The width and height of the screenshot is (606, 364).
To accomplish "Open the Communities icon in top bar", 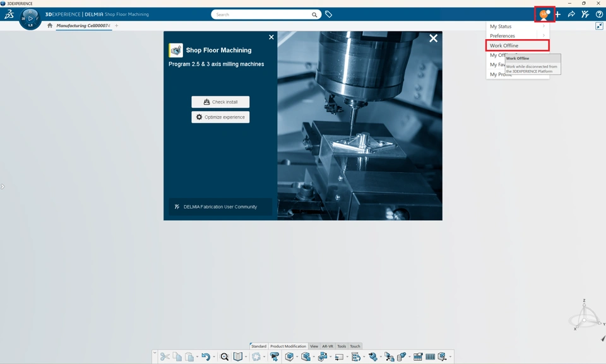I will pyautogui.click(x=585, y=15).
